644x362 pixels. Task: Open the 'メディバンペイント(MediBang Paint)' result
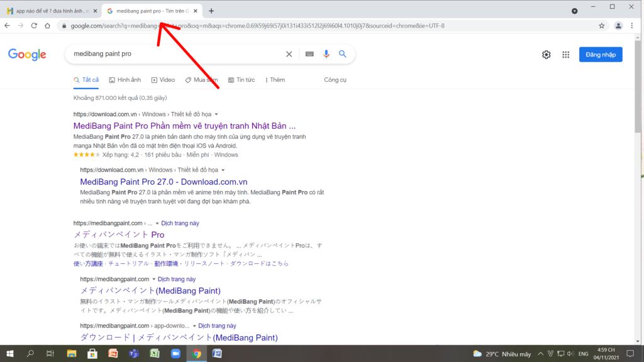[x=150, y=290]
